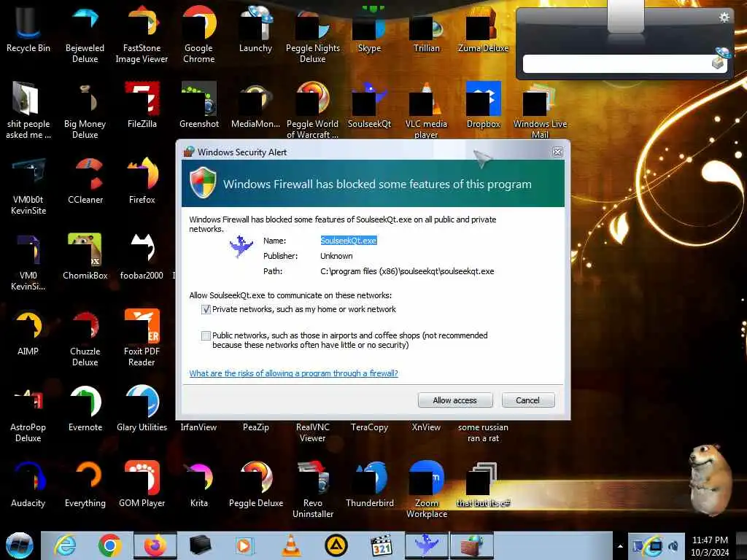
Task: Select the Peggle World of Warcraft desktop icon
Action: point(313,111)
